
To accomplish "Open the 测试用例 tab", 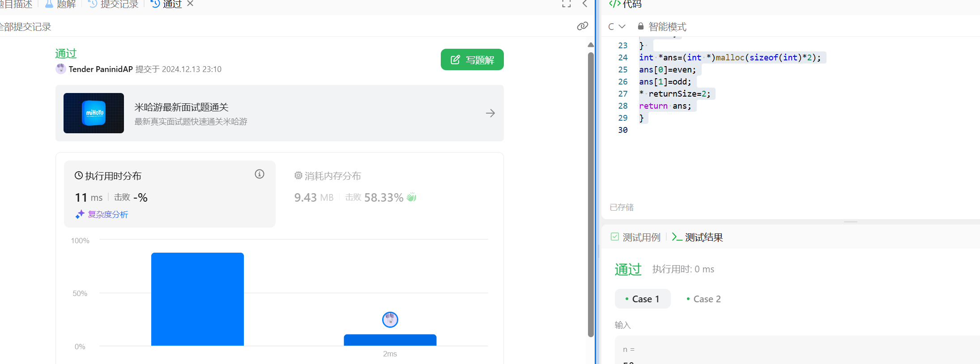I will [x=636, y=237].
